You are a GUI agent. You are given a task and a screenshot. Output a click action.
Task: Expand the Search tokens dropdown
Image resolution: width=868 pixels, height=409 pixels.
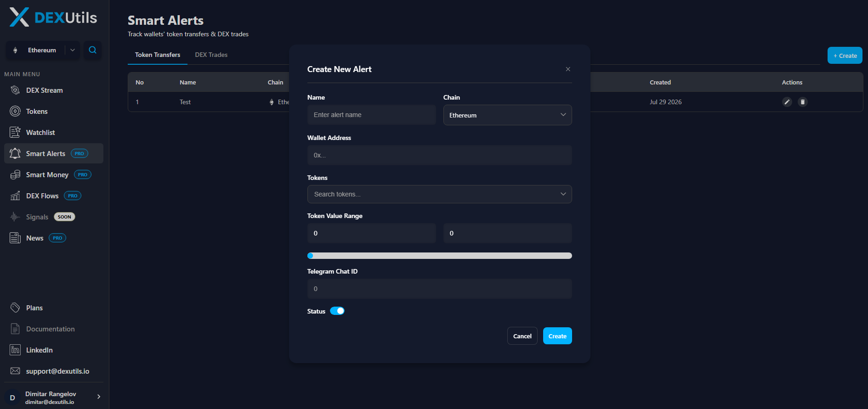pyautogui.click(x=439, y=194)
